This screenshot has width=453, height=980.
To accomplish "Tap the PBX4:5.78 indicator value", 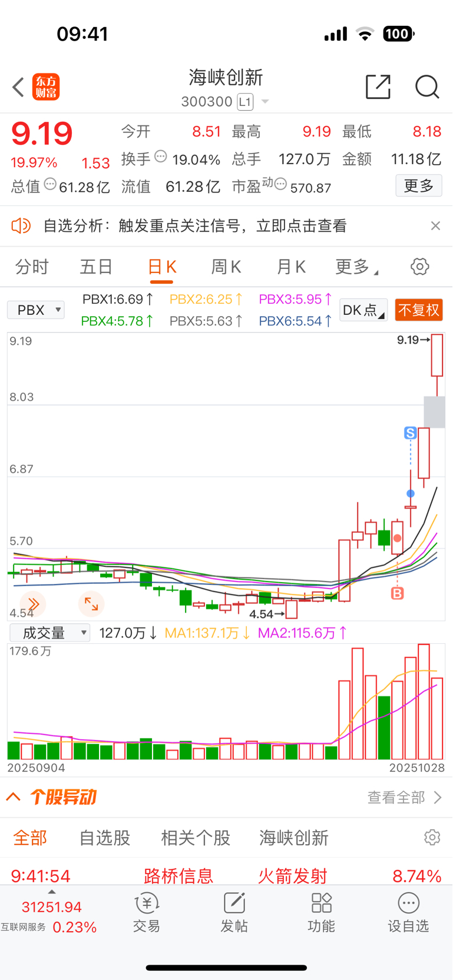I will [118, 321].
